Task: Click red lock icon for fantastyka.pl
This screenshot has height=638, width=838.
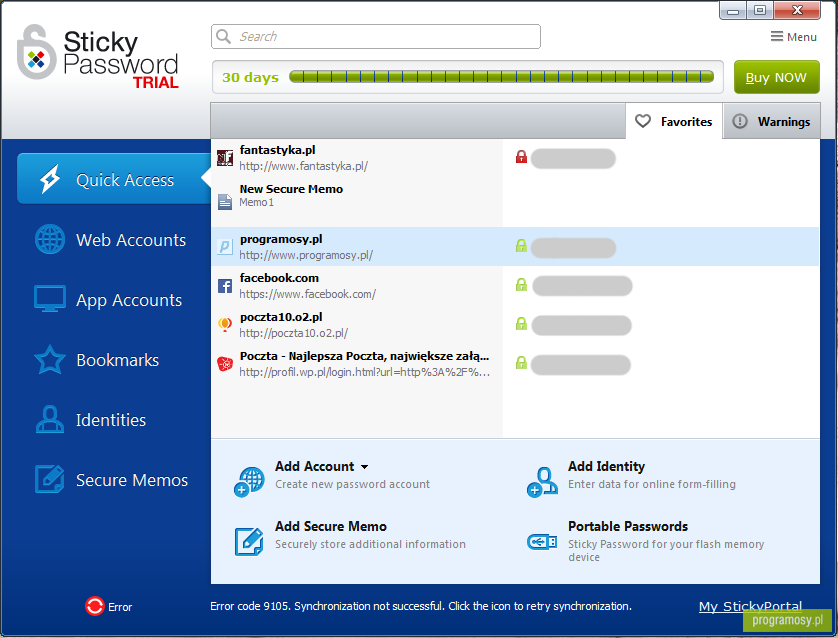Action: 521,157
